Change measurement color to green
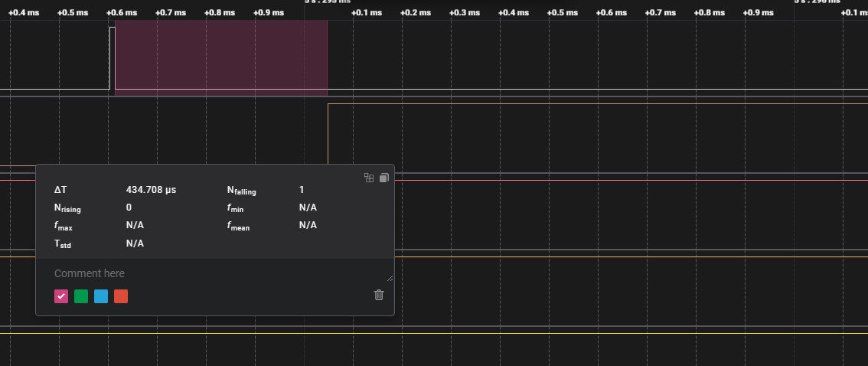The image size is (868, 366). coord(81,296)
